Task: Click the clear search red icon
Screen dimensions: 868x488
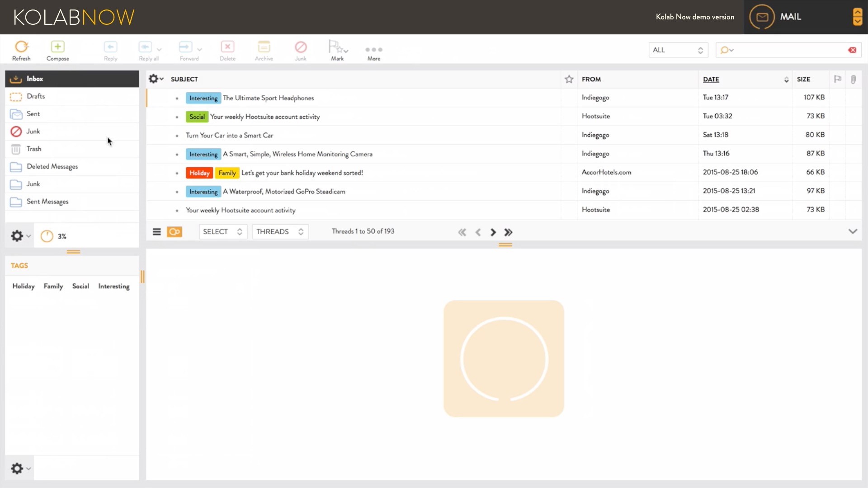Action: pyautogui.click(x=852, y=50)
